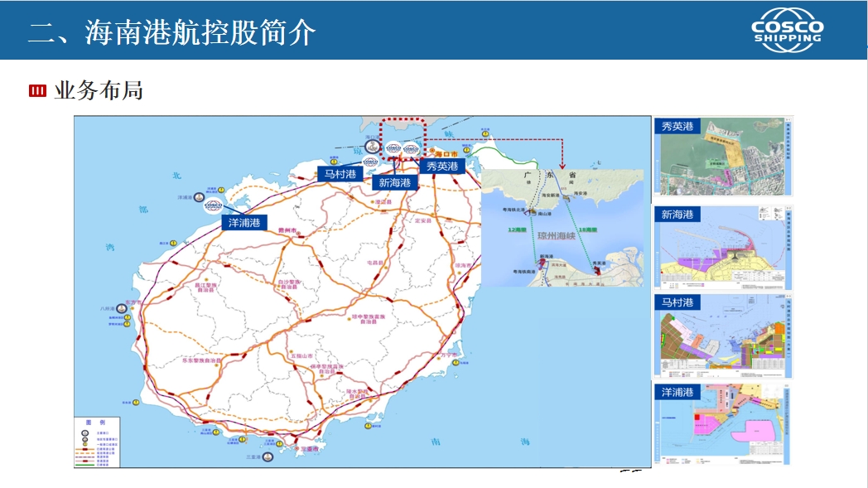This screenshot has width=868, height=488.
Task: Click the anchor port icon at 八所港
Action: click(123, 307)
